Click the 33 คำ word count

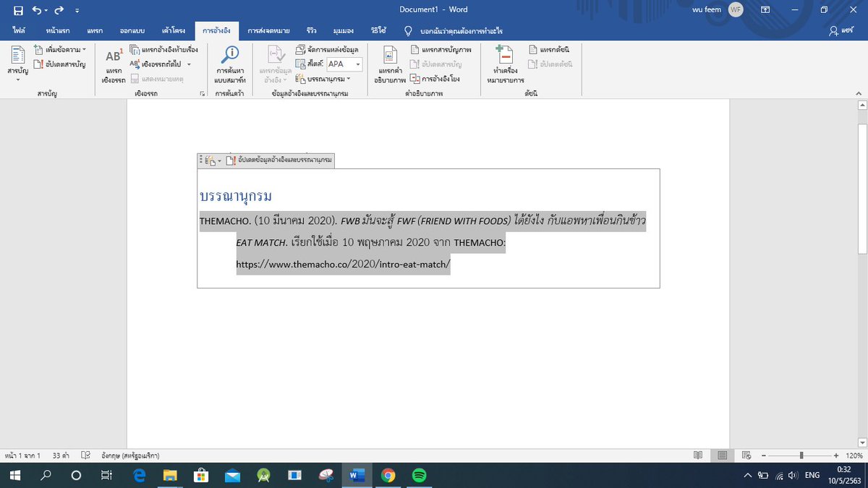click(59, 455)
